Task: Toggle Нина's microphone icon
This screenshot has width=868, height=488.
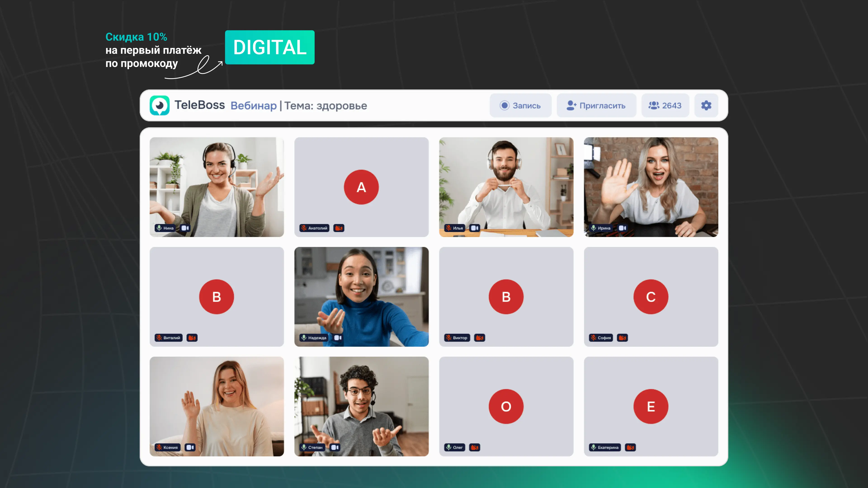Action: click(x=159, y=228)
